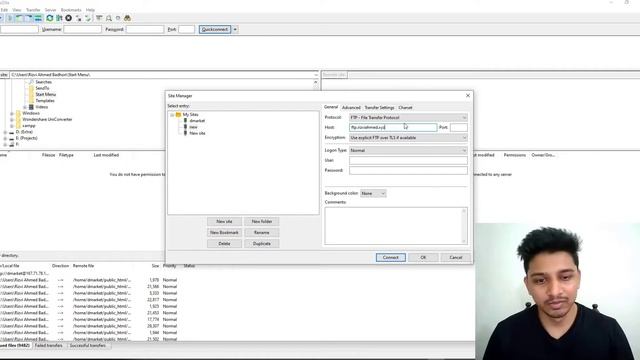
Task: Expand the D: (Extra) drive node
Action: pyautogui.click(x=5, y=132)
